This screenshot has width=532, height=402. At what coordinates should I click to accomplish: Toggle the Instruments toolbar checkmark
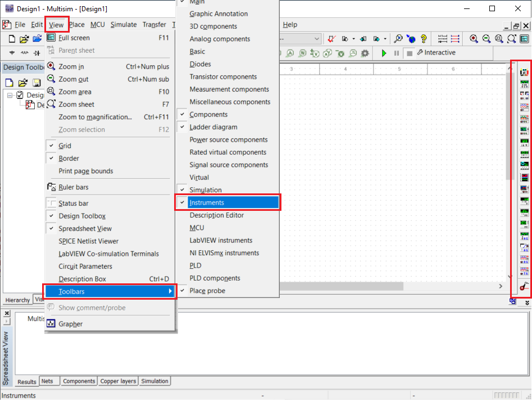click(x=207, y=202)
